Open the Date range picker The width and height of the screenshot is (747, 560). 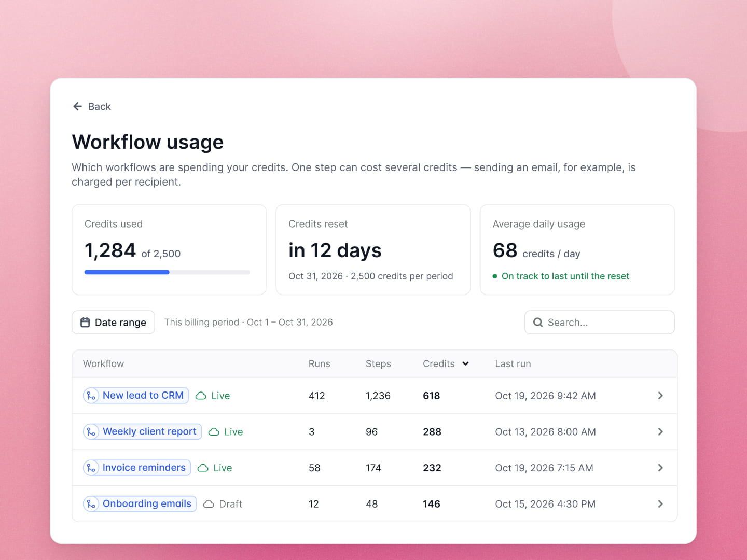tap(113, 323)
